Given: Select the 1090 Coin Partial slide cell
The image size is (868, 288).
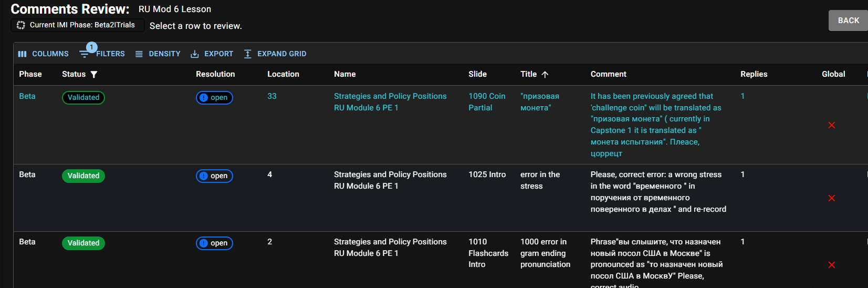Looking at the screenshot, I should [487, 102].
